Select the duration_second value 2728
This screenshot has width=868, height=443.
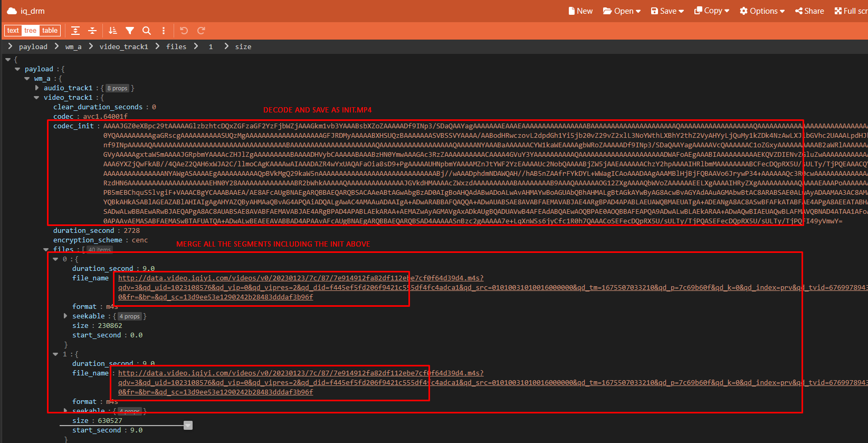click(132, 231)
